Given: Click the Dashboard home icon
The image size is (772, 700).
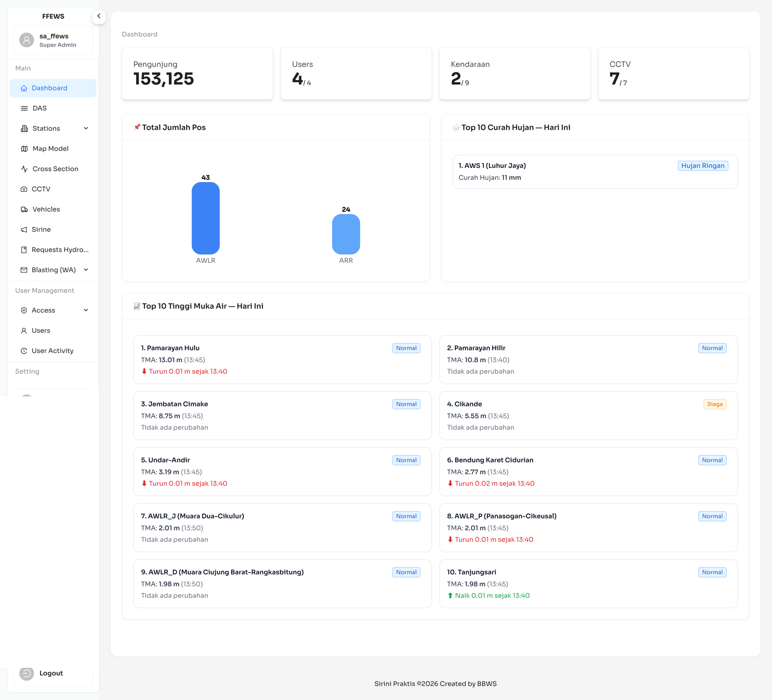Looking at the screenshot, I should 24,88.
